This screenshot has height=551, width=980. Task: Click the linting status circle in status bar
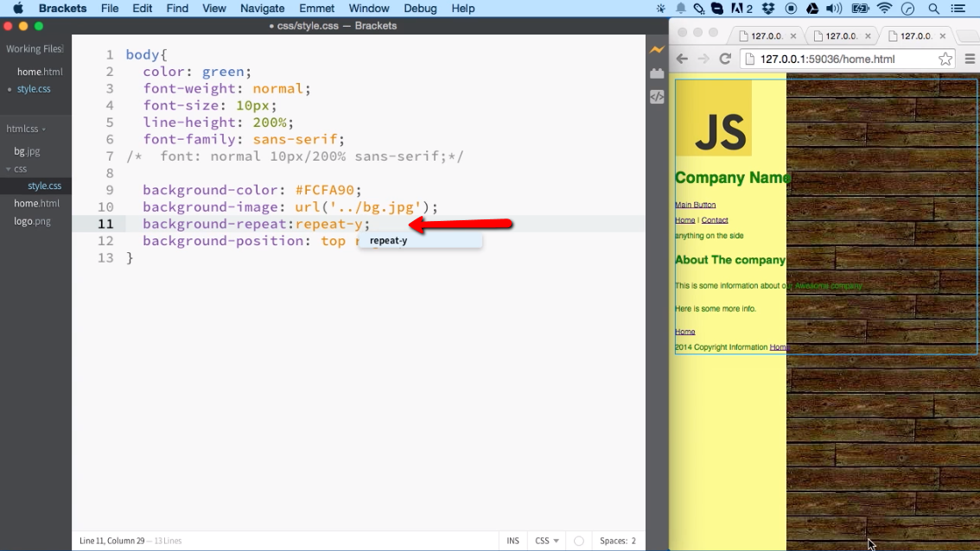click(579, 541)
